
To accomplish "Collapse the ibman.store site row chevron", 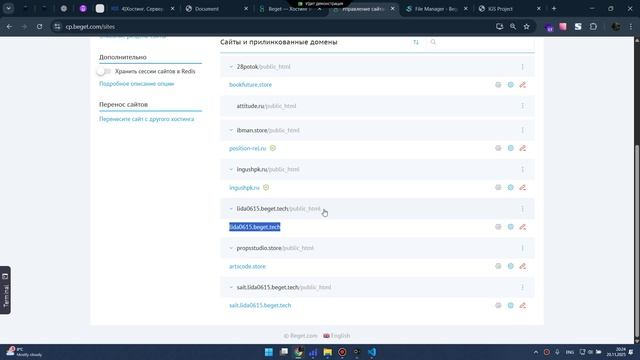I will 231,130.
